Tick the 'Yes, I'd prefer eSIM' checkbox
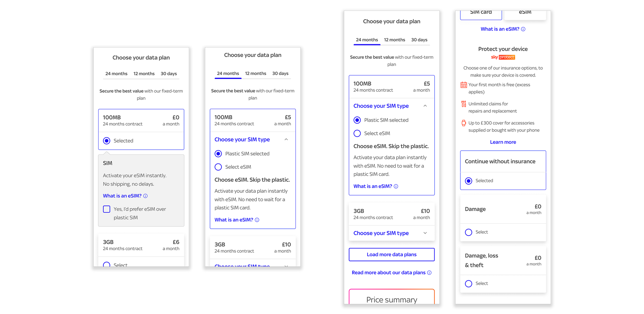The image size is (644, 314). 107,209
